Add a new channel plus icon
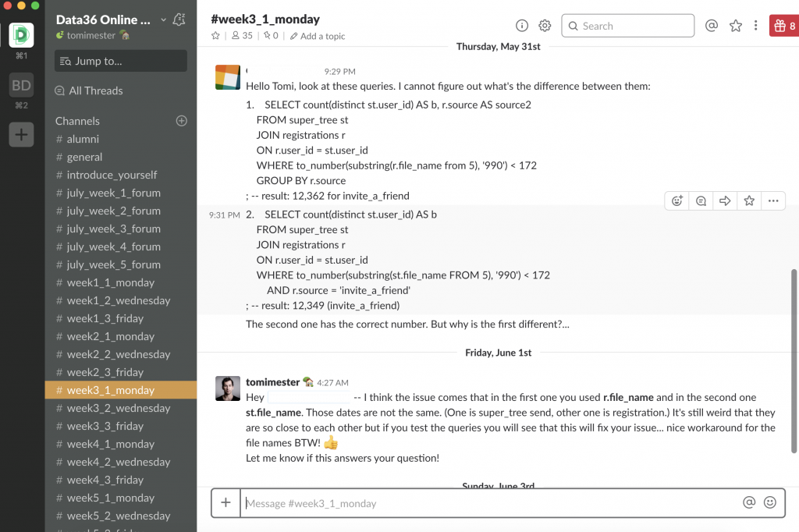This screenshot has width=799, height=532. [181, 121]
